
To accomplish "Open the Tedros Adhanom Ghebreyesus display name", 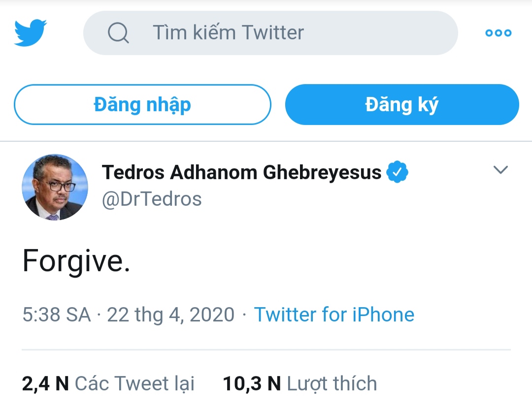I will tap(241, 172).
